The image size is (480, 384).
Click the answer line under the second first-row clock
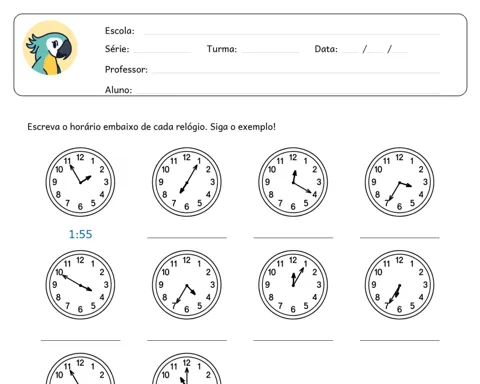click(187, 238)
